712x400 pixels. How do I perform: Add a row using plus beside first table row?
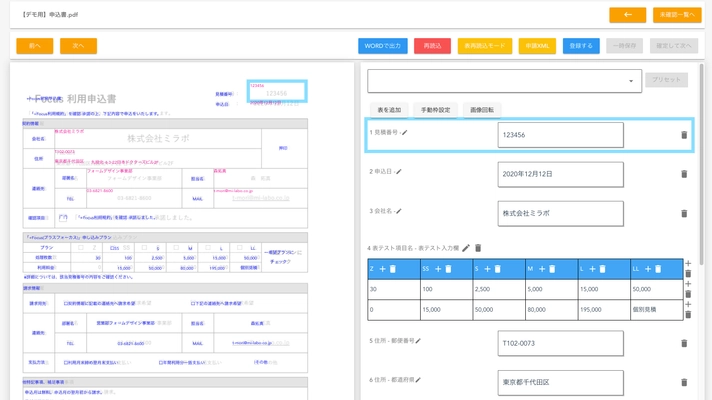687,284
